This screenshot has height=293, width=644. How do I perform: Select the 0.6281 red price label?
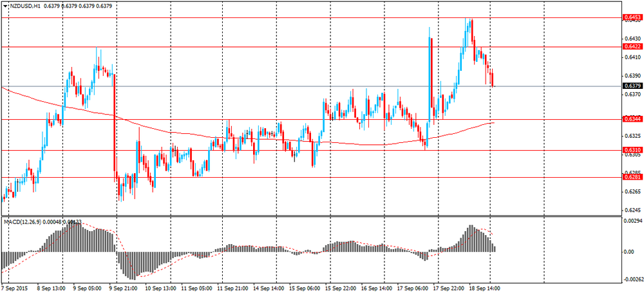[x=630, y=176]
